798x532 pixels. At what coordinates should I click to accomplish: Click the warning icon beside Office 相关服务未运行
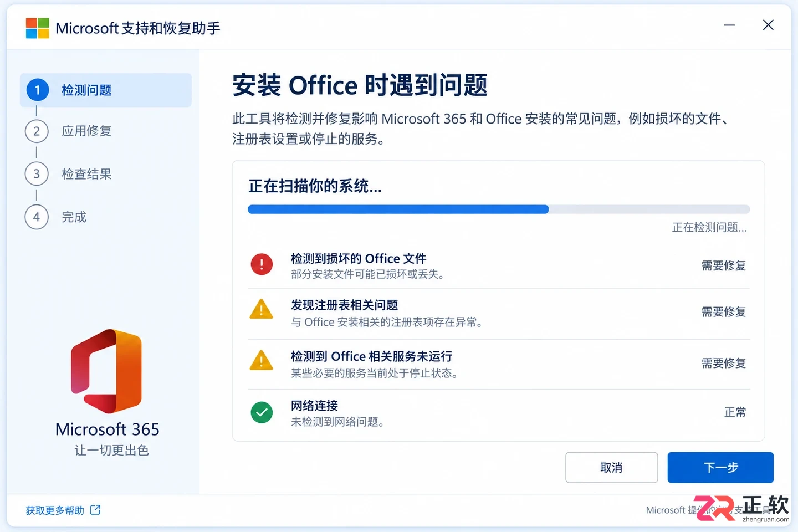(262, 360)
